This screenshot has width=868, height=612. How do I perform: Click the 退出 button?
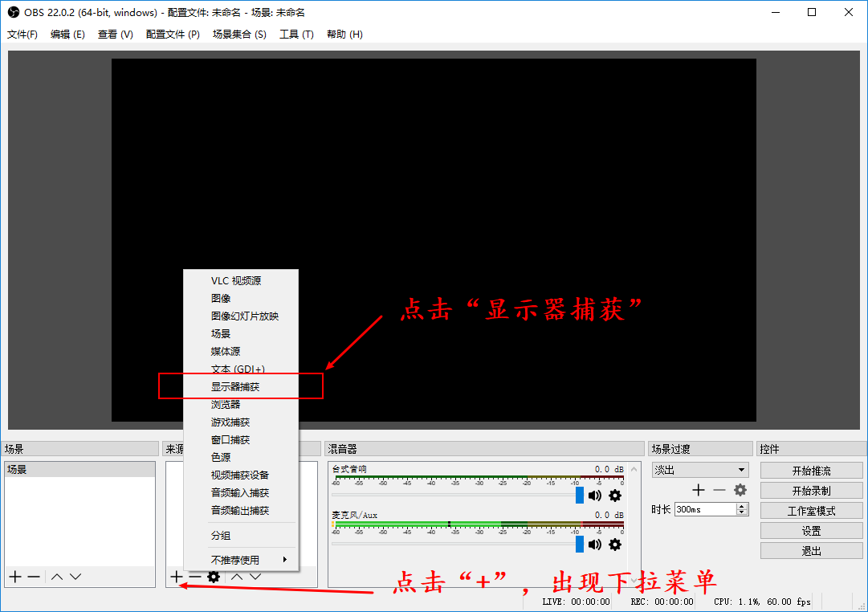click(811, 550)
